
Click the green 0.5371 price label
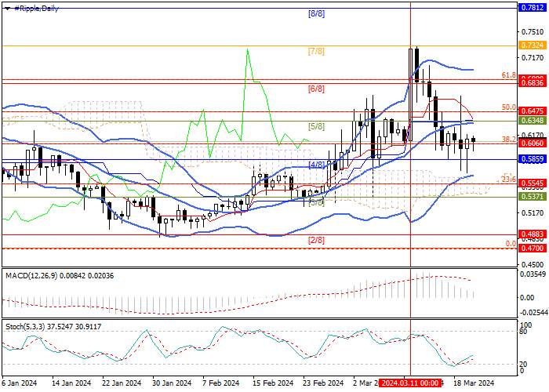pyautogui.click(x=533, y=197)
